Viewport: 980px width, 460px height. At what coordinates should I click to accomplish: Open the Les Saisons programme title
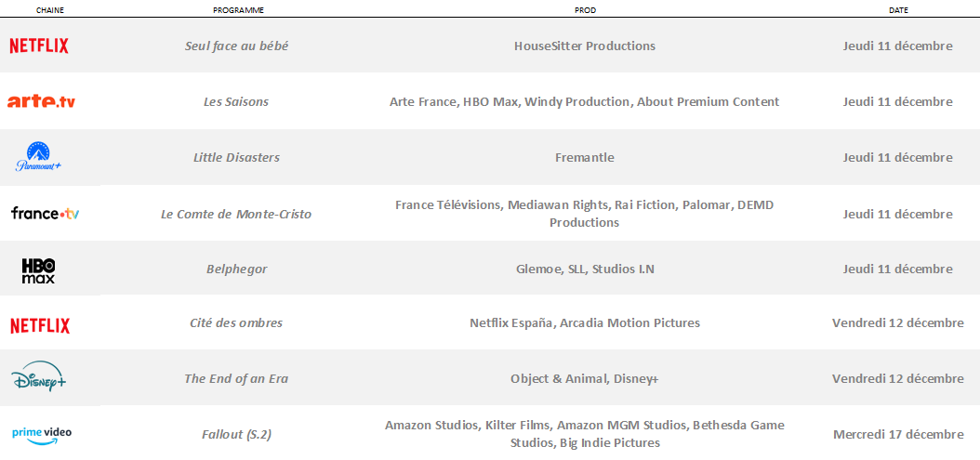click(x=236, y=101)
